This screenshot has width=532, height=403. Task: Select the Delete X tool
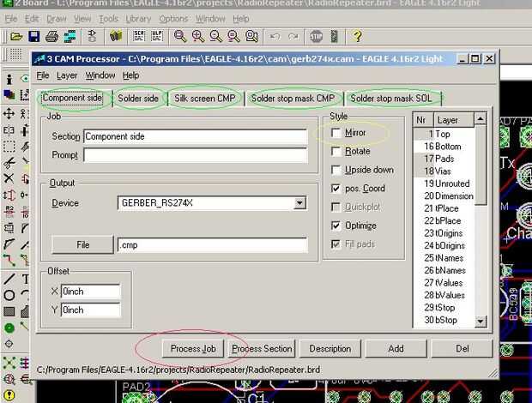click(x=9, y=178)
